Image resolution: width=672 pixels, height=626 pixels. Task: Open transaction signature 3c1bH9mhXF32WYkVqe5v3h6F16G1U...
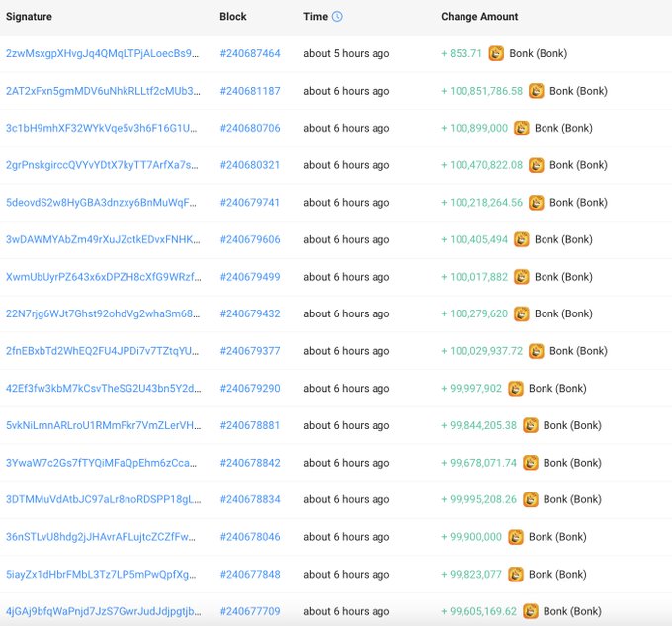pyautogui.click(x=102, y=129)
